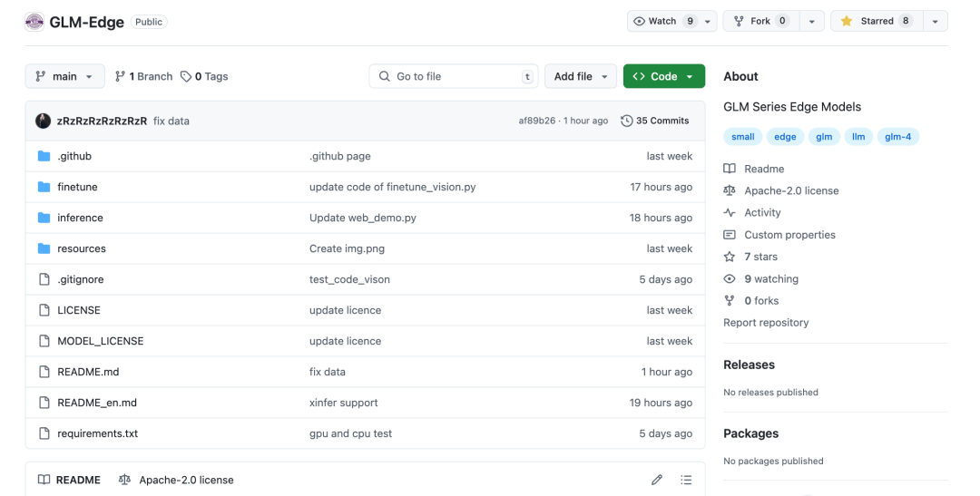
Task: Click the tag icon beside 0 Tags
Action: (186, 76)
